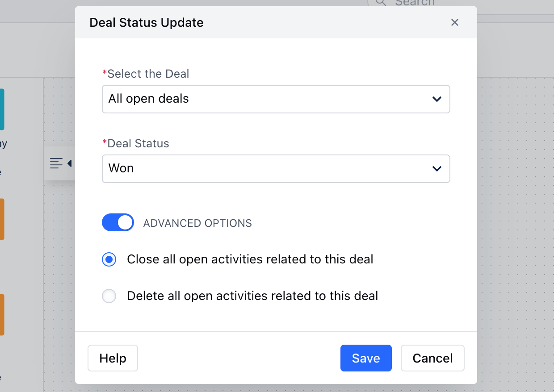Select the teal block in left panel
The image size is (554, 392).
[2, 109]
